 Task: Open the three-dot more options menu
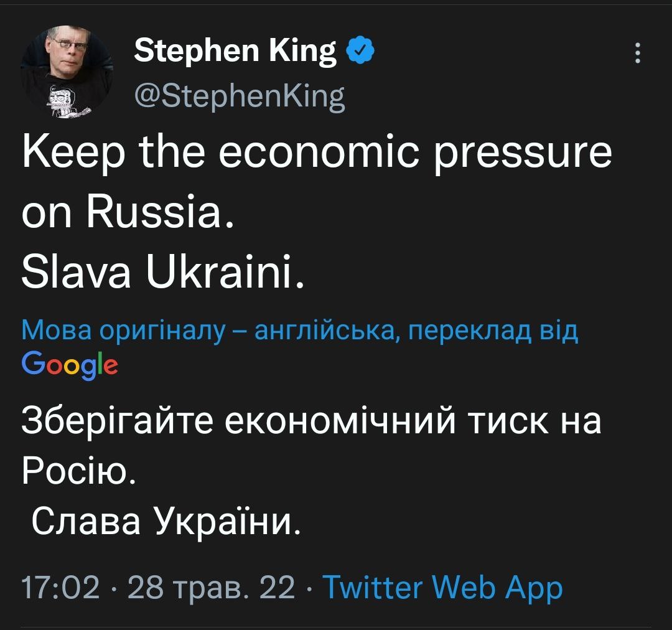point(637,54)
